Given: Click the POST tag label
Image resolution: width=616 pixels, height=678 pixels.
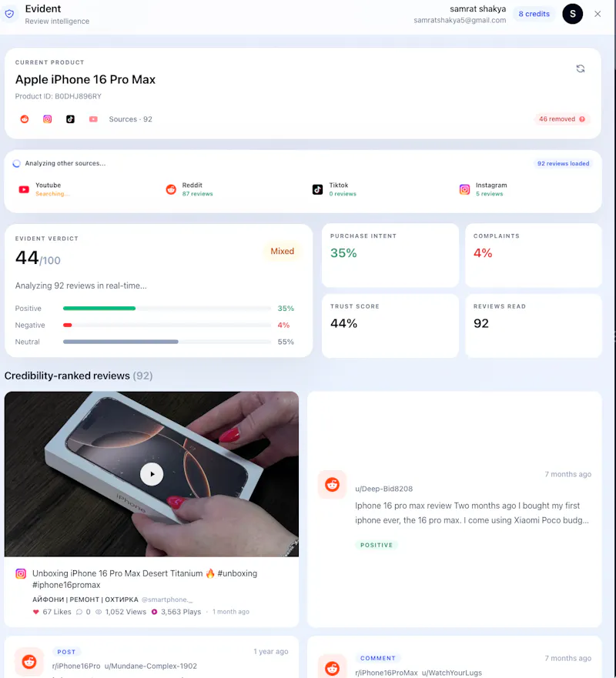Looking at the screenshot, I should (66, 652).
